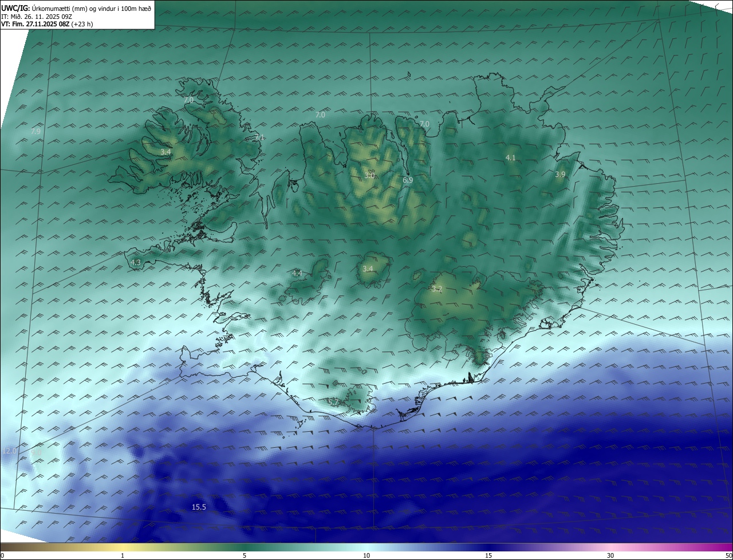733x560 pixels.
Task: Click the 7.9 value label off the west coast
Action: 36,132
